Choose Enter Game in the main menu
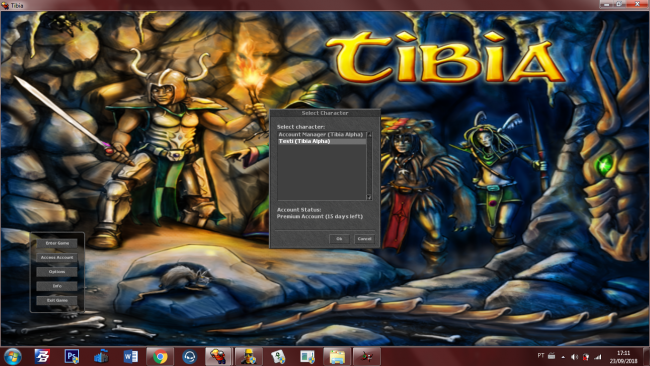This screenshot has width=650, height=366. [57, 243]
